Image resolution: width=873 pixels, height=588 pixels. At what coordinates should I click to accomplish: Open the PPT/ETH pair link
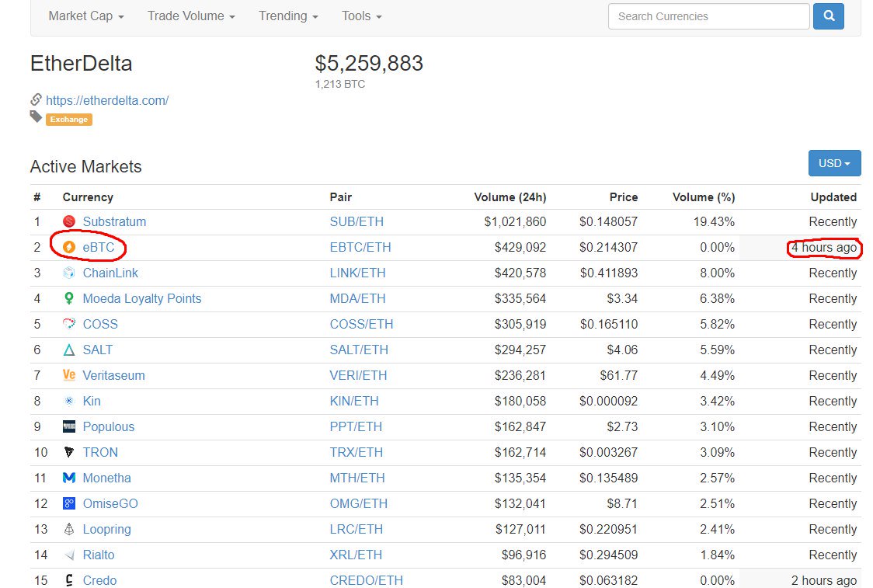(x=356, y=426)
